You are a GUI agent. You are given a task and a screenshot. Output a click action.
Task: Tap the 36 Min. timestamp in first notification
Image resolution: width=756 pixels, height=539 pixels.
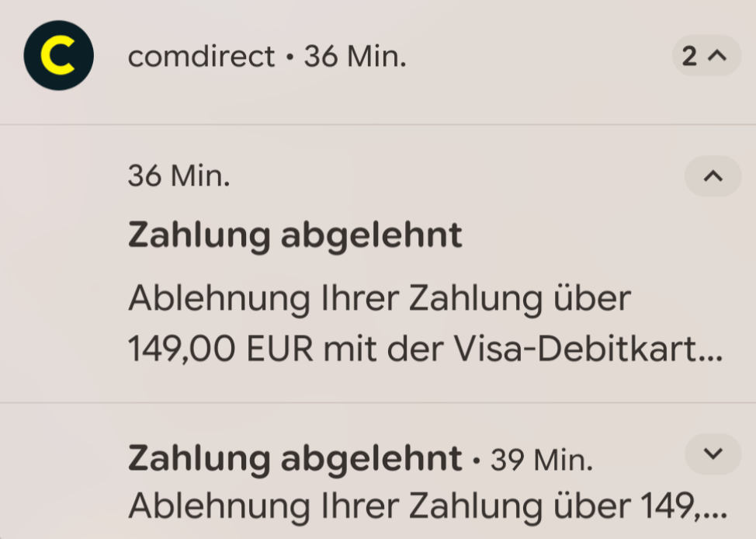(179, 176)
